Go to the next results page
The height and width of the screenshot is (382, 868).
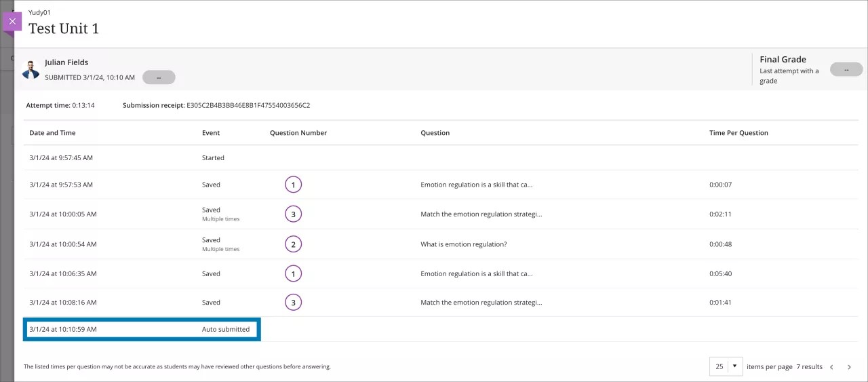pyautogui.click(x=849, y=367)
